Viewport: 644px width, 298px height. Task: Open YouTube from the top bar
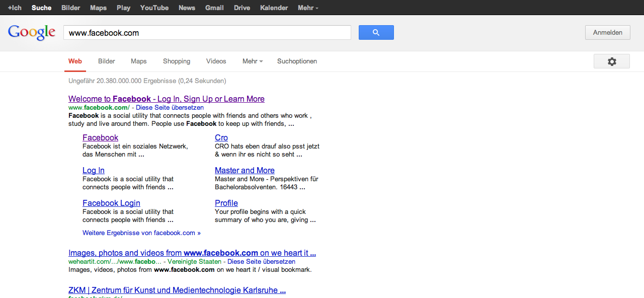pos(154,8)
